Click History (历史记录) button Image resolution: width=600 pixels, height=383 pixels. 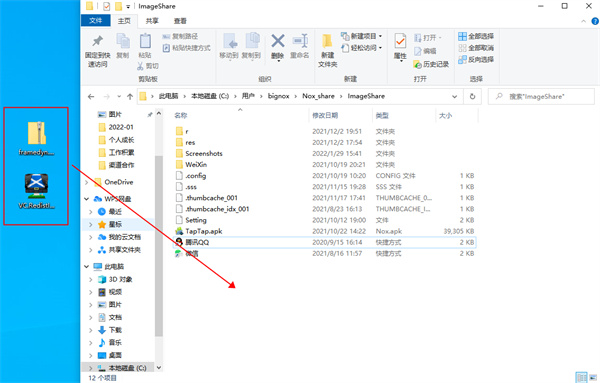click(431, 64)
